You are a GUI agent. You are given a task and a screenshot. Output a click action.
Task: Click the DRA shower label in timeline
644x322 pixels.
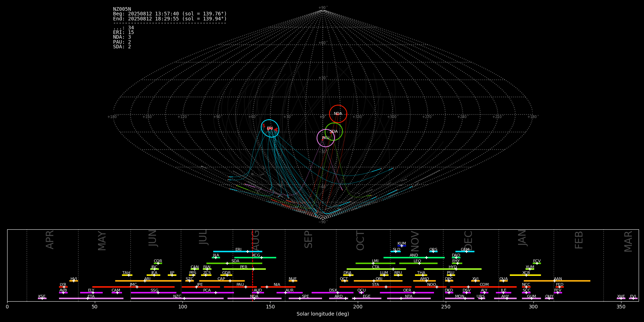(x=347, y=273)
